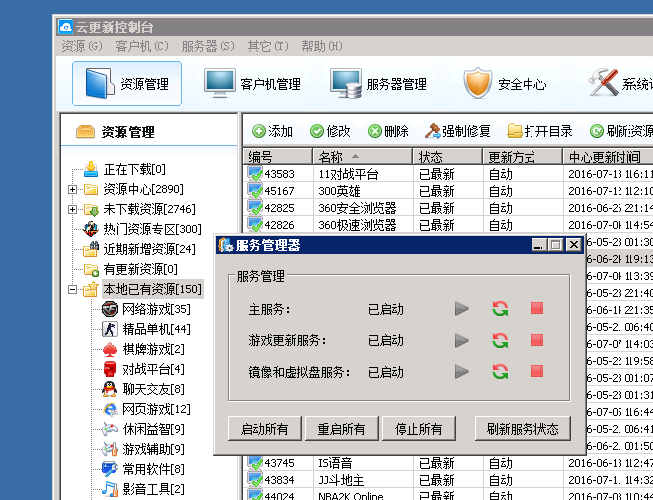
Task: Minimize the 服务管理器 dialog
Action: click(x=538, y=245)
